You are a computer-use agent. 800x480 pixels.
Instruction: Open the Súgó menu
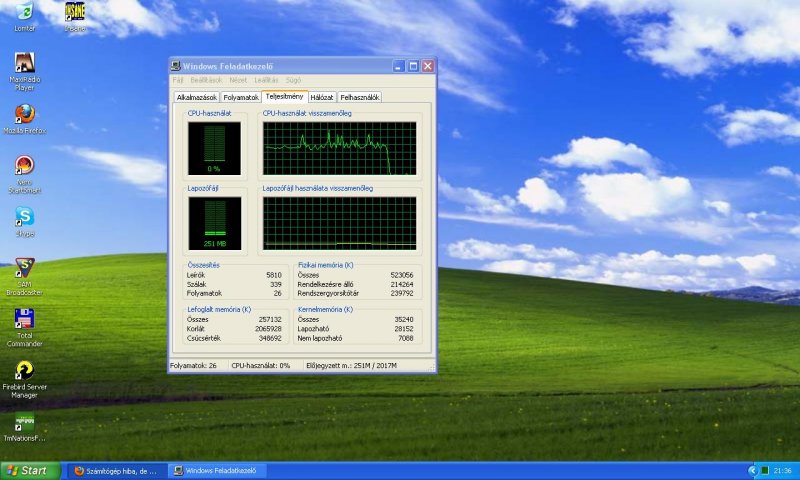293,80
